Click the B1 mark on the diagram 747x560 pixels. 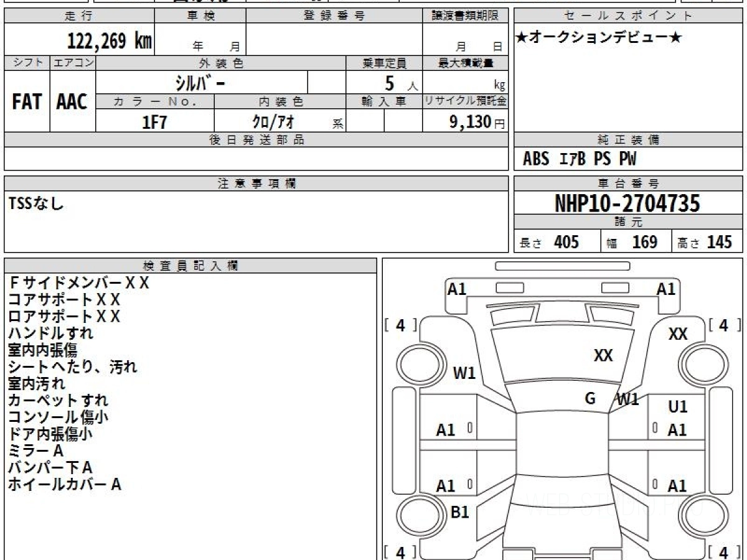459,512
